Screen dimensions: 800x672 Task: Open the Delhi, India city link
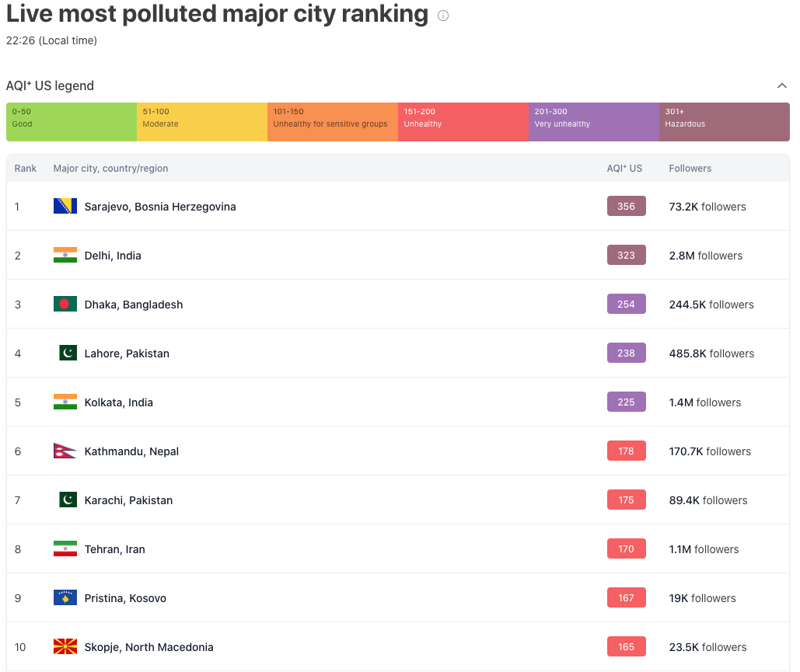[113, 256]
